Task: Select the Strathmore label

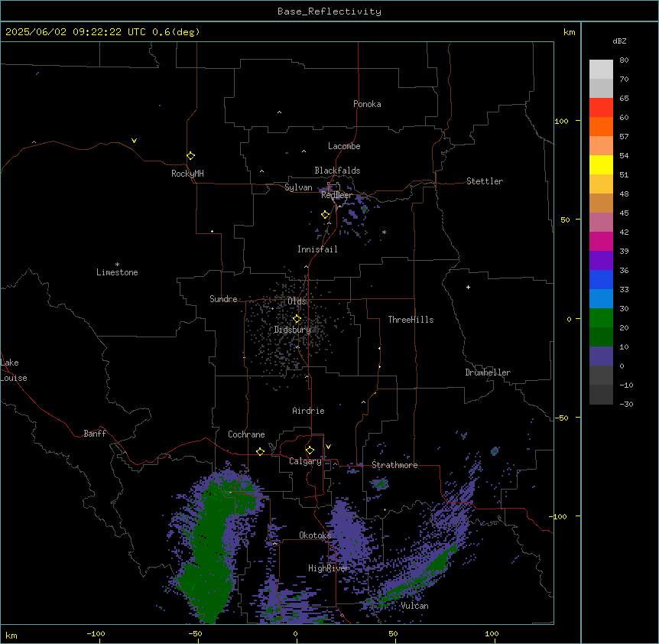Action: 394,465
